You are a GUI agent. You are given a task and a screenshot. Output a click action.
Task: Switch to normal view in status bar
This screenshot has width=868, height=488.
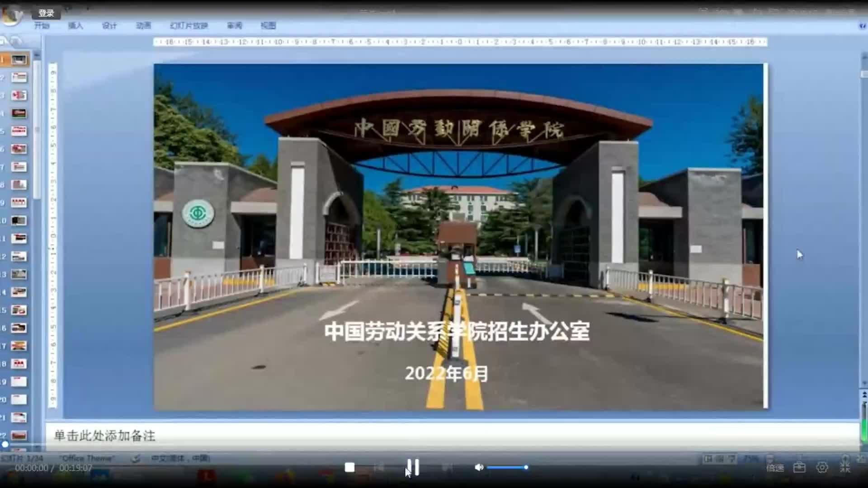(708, 459)
